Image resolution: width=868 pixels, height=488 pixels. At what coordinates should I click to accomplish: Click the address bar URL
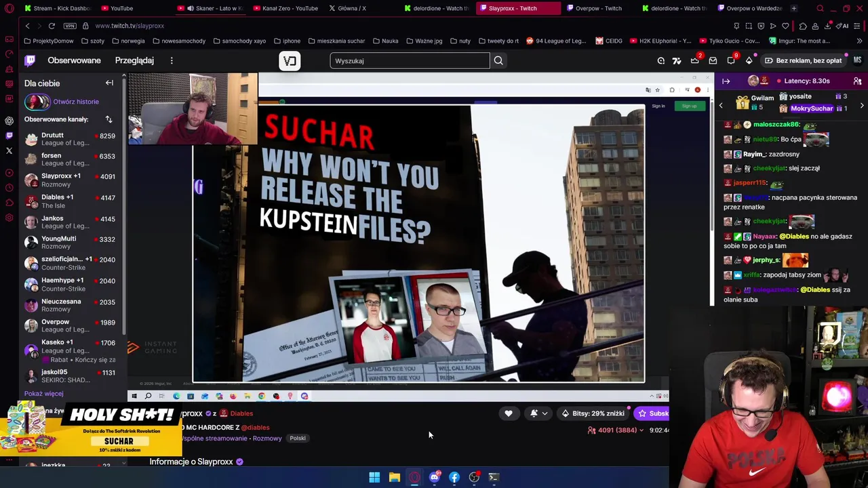[130, 26]
